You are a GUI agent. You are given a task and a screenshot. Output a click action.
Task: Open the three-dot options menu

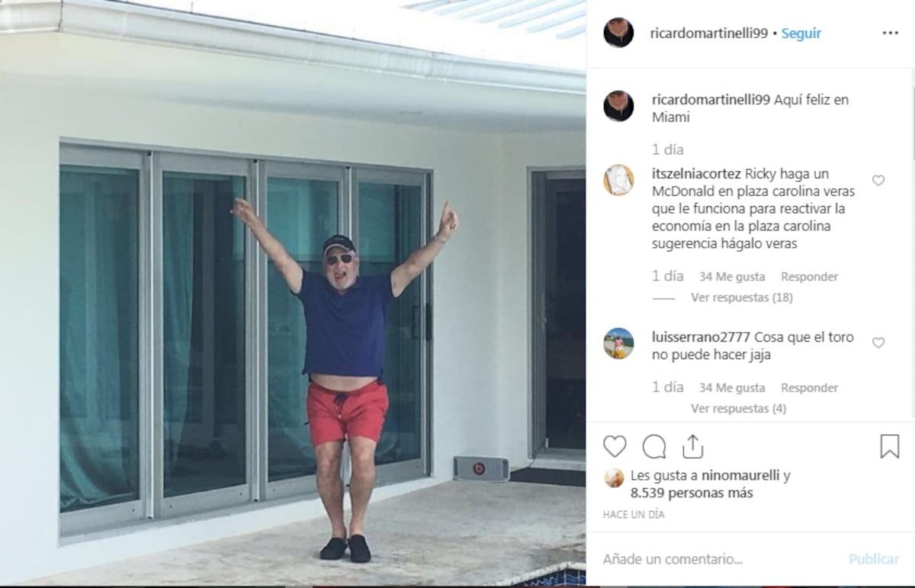(x=891, y=34)
